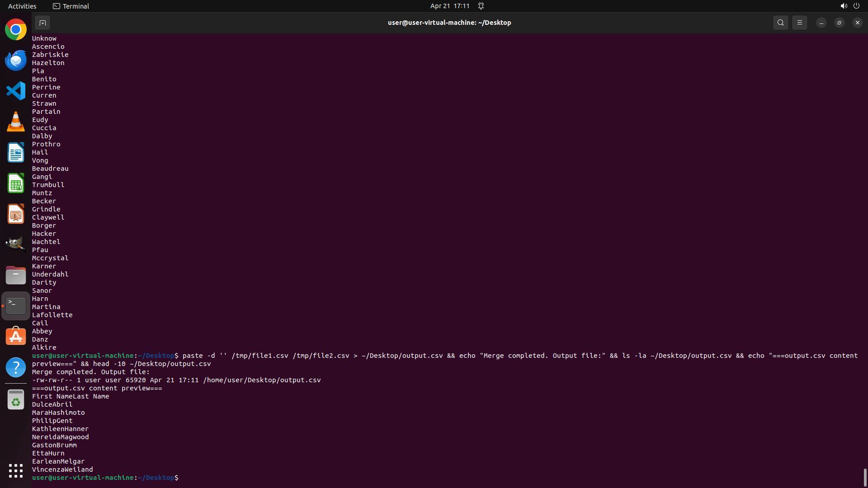Open the Activities overview
Image resolution: width=868 pixels, height=488 pixels.
(22, 6)
